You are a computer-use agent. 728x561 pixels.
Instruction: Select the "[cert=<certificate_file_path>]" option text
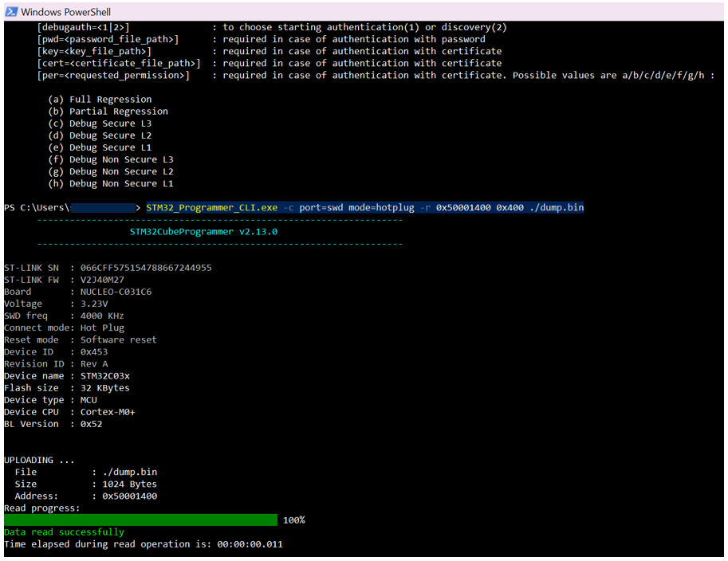(119, 64)
